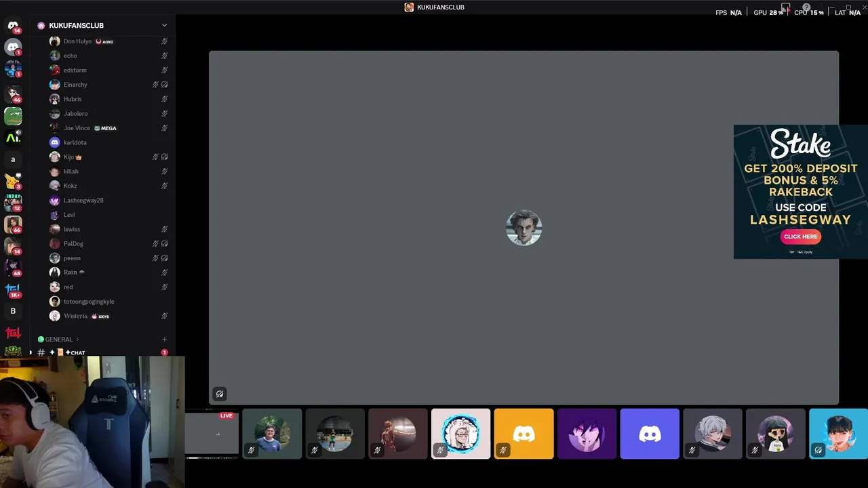Open the server labeled 'B'
This screenshot has width=868, height=488.
pyautogui.click(x=13, y=311)
